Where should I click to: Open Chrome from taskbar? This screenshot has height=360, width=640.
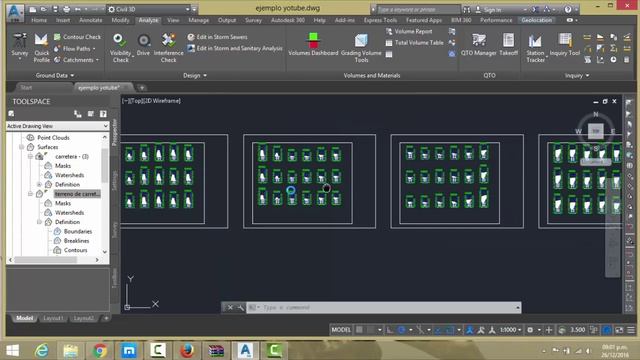click(100, 350)
